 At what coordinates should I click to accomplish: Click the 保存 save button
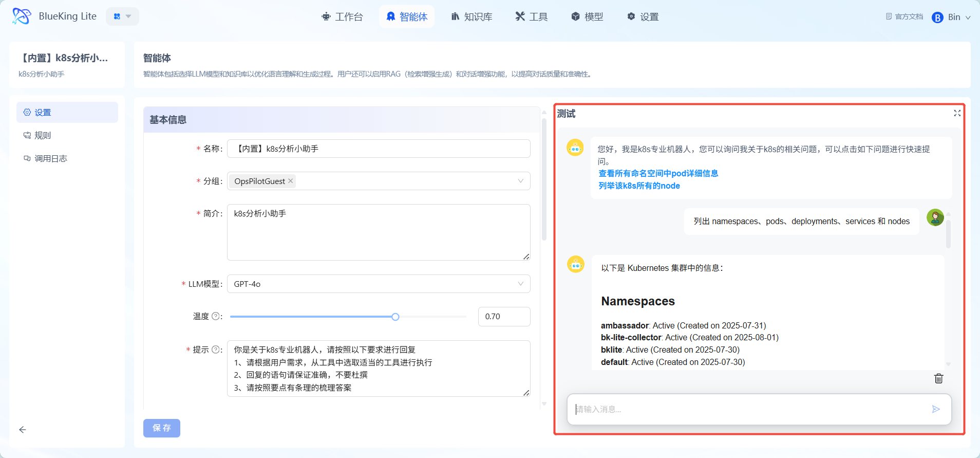(x=162, y=428)
